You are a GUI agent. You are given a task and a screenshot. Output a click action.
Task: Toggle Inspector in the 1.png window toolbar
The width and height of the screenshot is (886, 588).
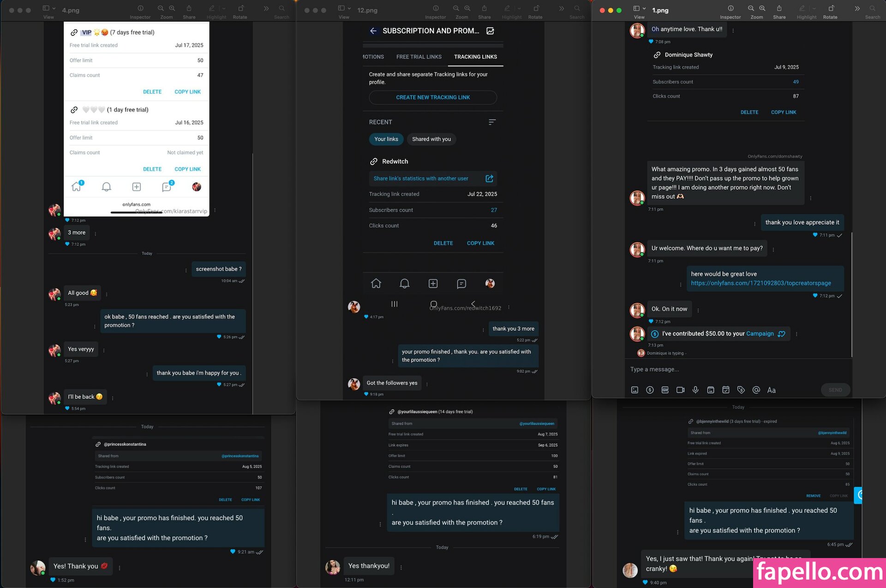tap(730, 9)
